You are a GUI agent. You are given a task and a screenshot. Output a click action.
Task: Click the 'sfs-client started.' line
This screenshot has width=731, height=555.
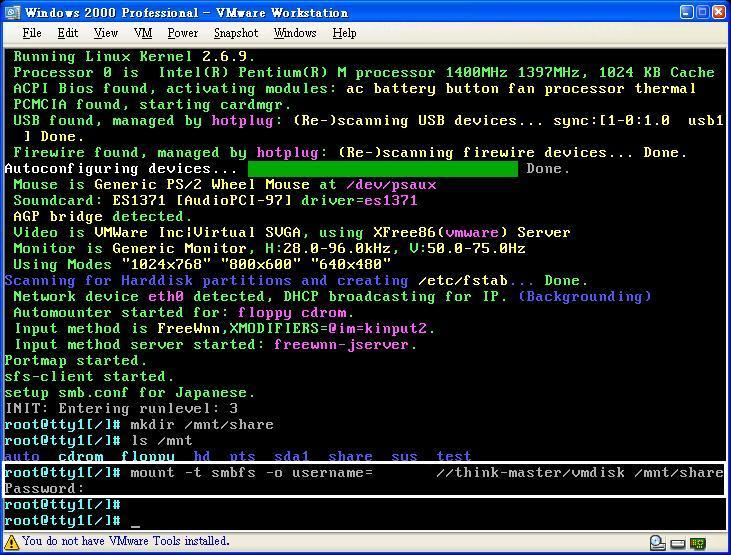click(89, 376)
